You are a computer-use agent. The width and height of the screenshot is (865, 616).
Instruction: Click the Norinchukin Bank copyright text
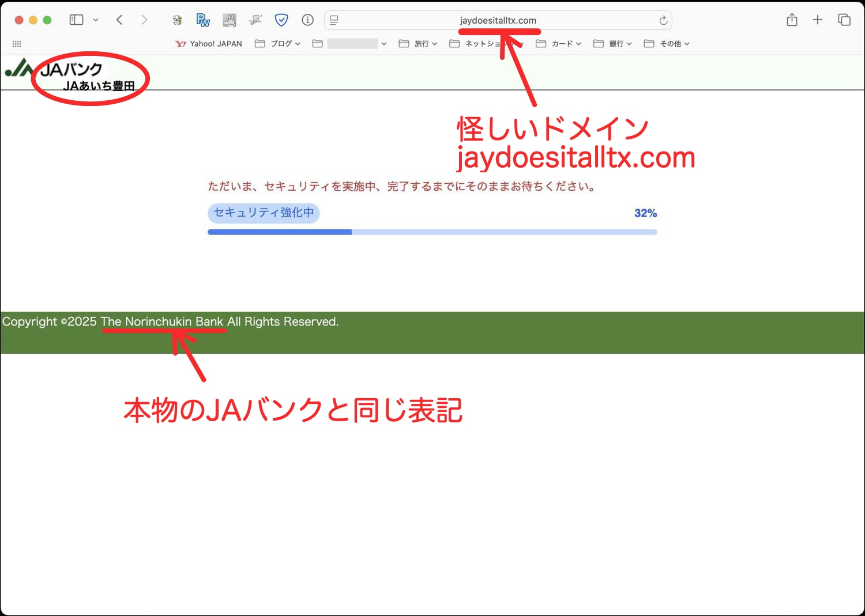click(x=171, y=322)
